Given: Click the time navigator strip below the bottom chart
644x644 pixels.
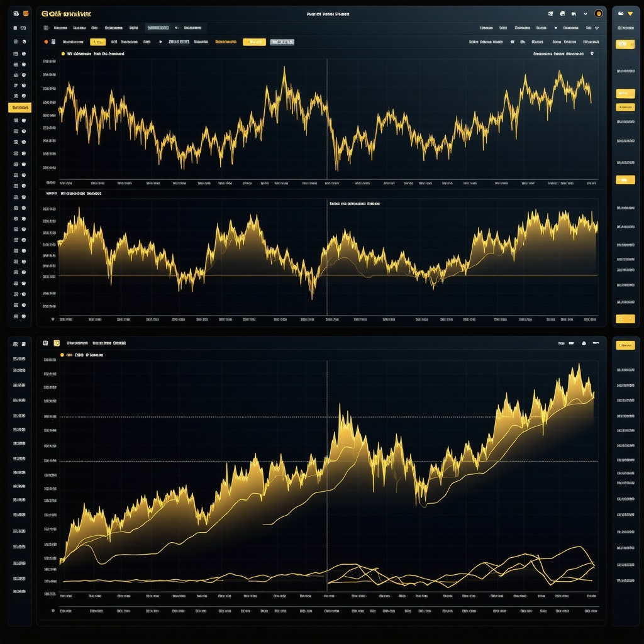Looking at the screenshot, I should coord(328,609).
